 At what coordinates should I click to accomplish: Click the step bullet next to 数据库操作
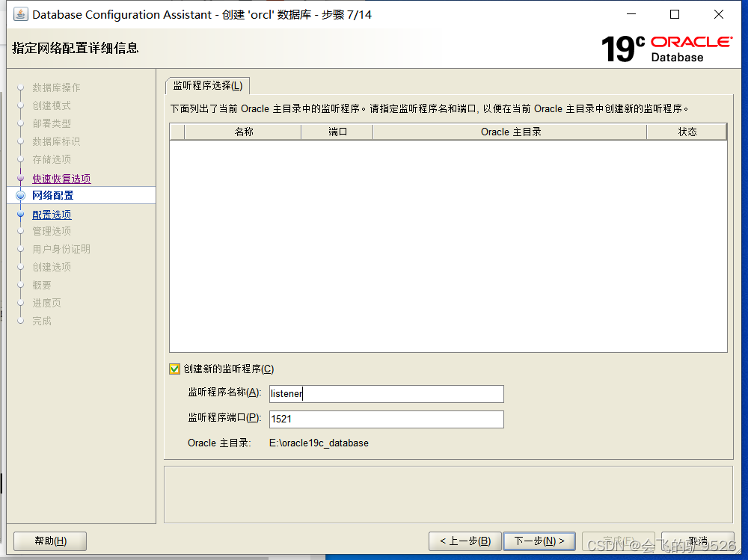click(x=19, y=87)
